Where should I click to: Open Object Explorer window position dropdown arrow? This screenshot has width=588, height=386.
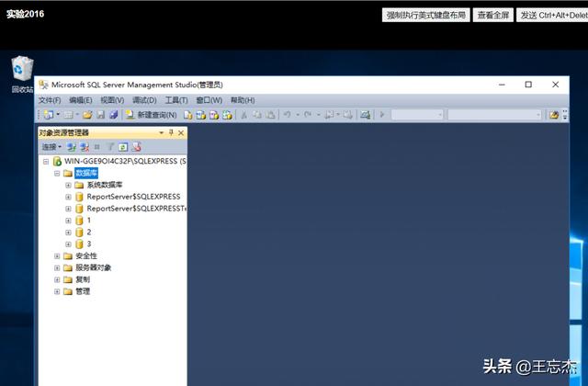(x=162, y=132)
